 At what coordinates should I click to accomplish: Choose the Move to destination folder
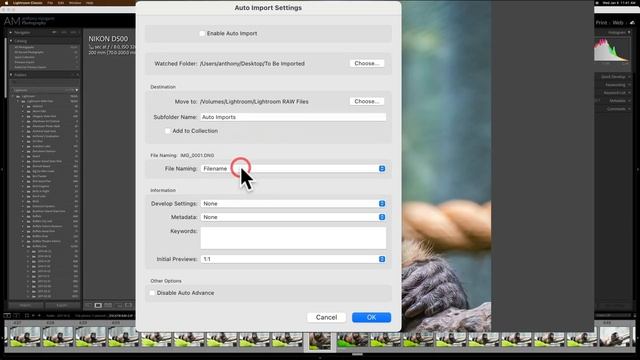(x=367, y=101)
